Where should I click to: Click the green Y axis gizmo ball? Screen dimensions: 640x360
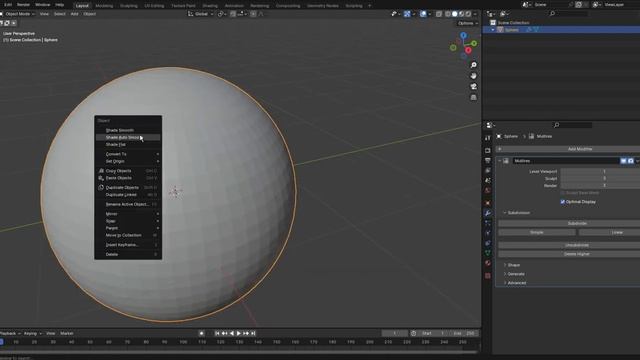tap(474, 43)
